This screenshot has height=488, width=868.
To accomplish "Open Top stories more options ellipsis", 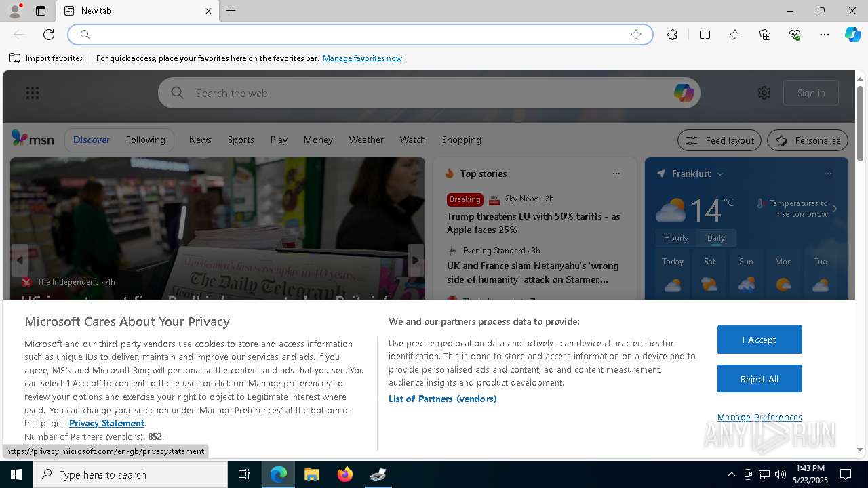I will pos(616,174).
